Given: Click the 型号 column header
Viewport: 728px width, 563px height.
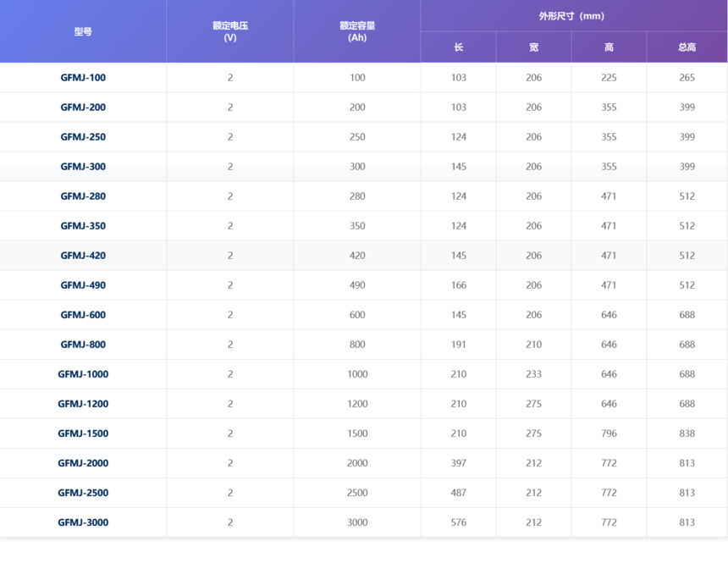Looking at the screenshot, I should [x=83, y=31].
